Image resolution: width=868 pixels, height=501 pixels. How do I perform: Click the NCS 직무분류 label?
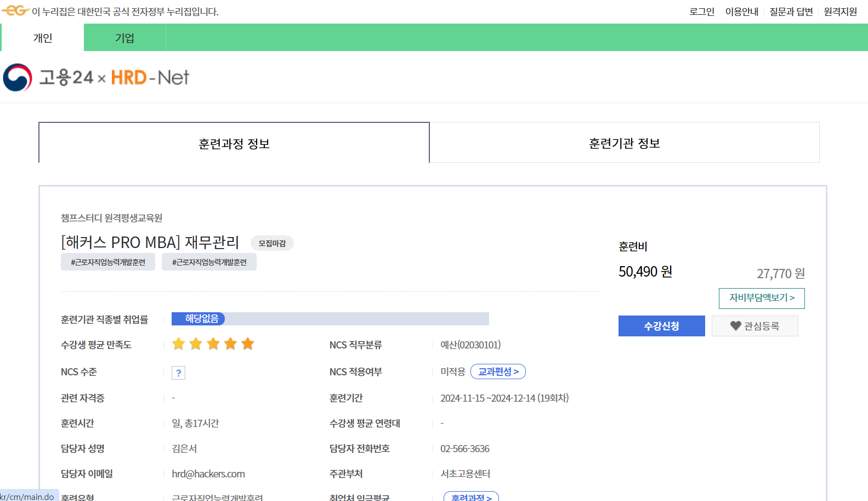pyautogui.click(x=355, y=345)
